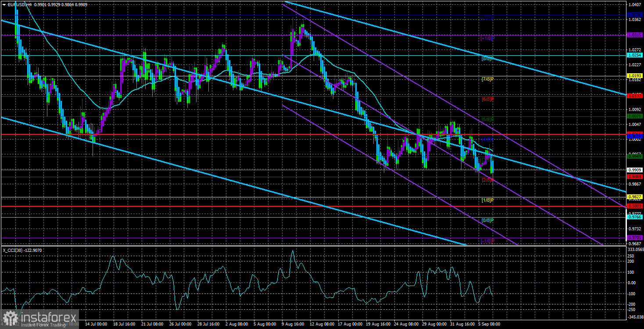Select the [0/8]P Murrey level label
The image size is (644, 329).
(487, 220)
